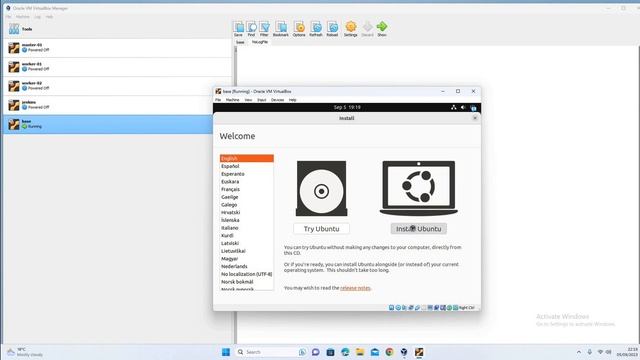Screen dimensions: 640x360
Task: Click the Filter icon in log toolbar
Action: point(264,29)
